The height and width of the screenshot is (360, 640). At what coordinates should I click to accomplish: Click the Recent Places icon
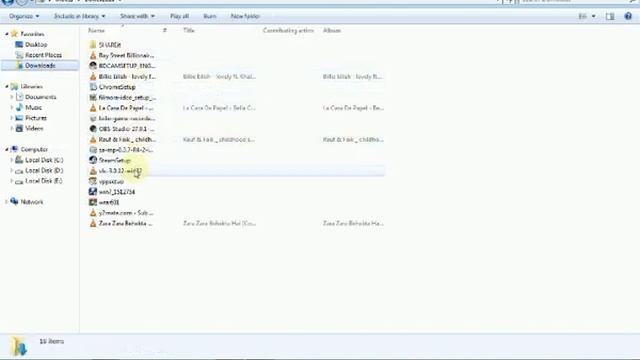coord(19,55)
